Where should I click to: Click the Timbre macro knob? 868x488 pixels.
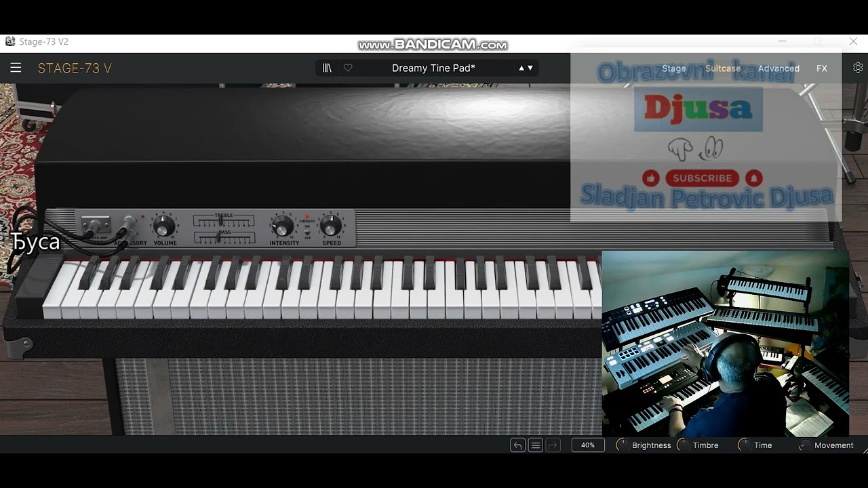tap(683, 445)
